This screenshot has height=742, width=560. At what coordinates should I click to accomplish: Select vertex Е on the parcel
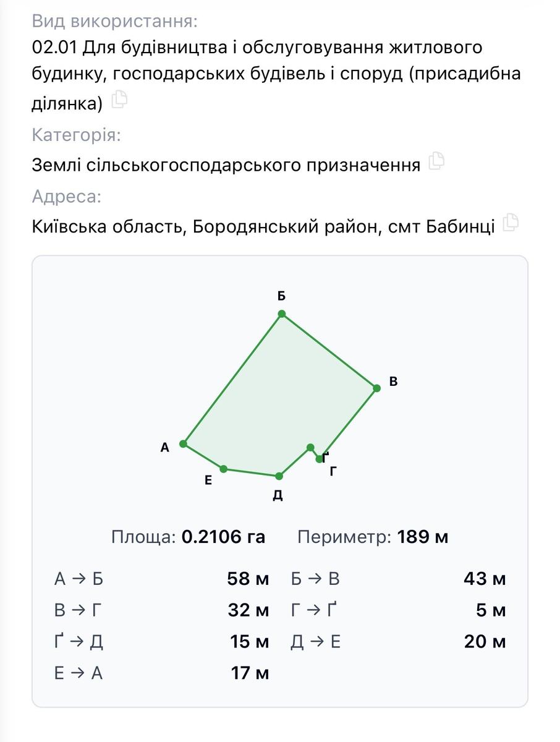pos(223,469)
